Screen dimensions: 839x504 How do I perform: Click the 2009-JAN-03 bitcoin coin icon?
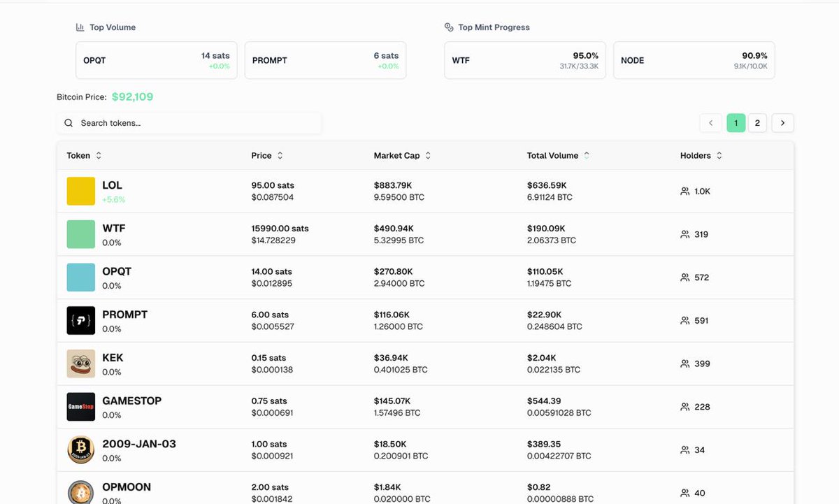click(80, 450)
